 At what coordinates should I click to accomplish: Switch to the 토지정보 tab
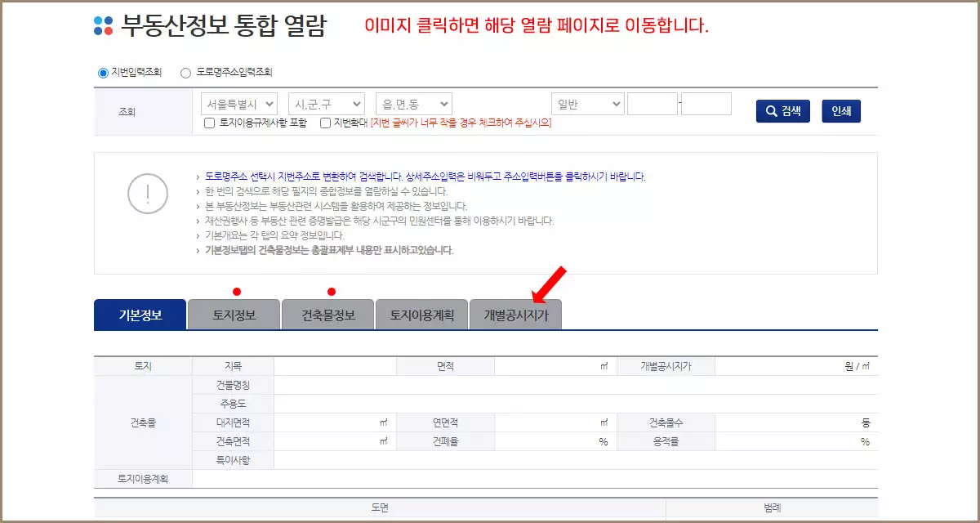point(234,314)
